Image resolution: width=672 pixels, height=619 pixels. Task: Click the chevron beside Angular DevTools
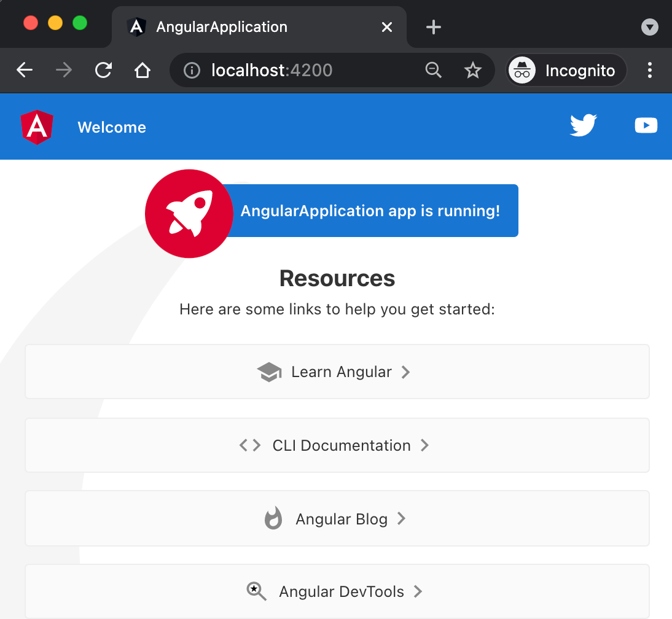[418, 591]
